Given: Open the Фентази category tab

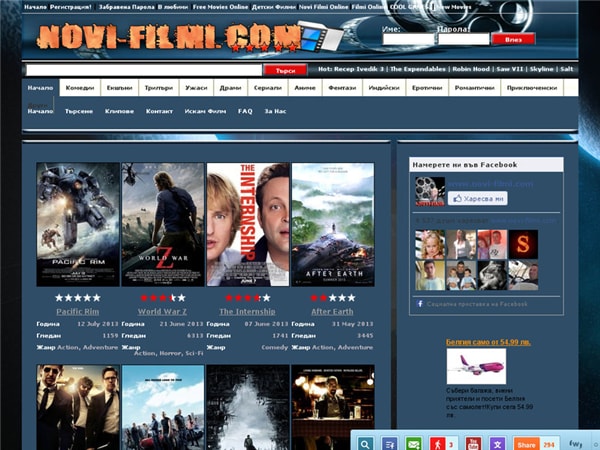Looking at the screenshot, I should click(x=342, y=88).
